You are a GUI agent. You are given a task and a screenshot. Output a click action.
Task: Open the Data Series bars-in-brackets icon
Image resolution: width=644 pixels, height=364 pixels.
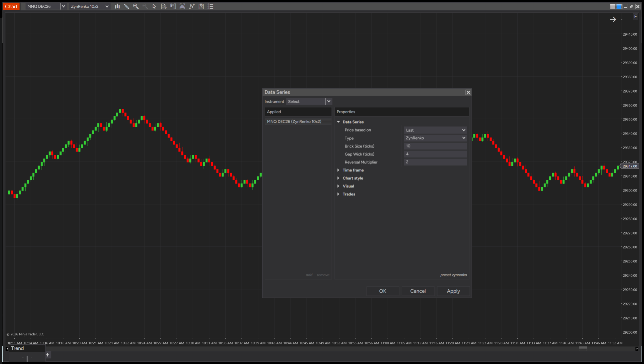pos(182,6)
